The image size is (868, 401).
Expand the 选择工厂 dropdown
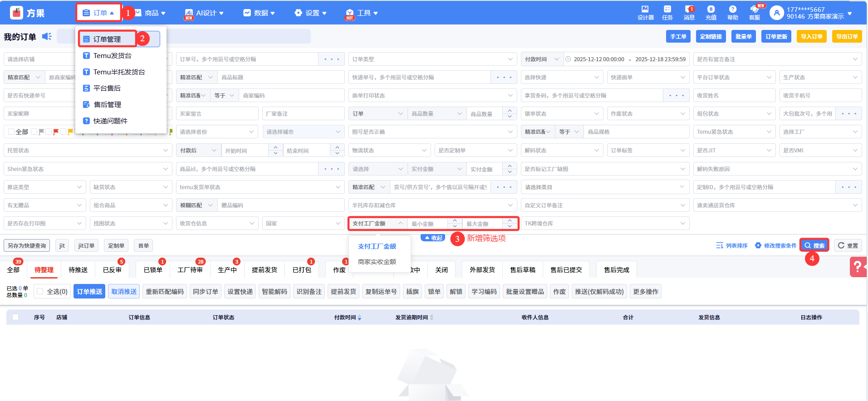click(x=820, y=132)
